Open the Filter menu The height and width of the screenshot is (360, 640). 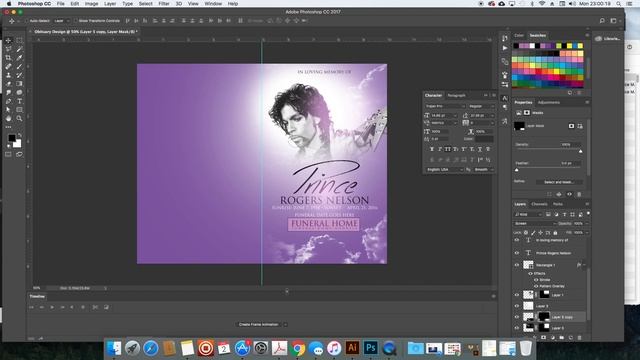(x=164, y=4)
